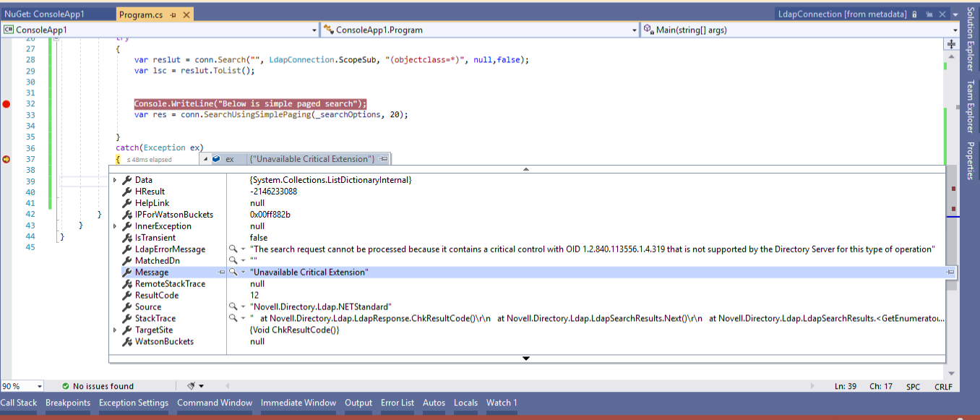Click the editor split handle above the scrollbar
Screen dimensions: 980x420
click(x=950, y=44)
